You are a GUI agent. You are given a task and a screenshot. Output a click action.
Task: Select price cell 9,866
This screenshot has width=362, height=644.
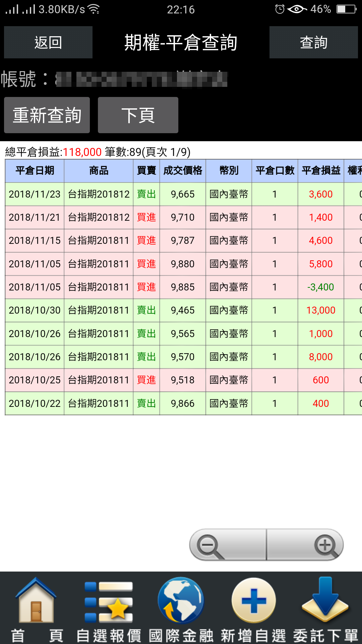tap(183, 404)
